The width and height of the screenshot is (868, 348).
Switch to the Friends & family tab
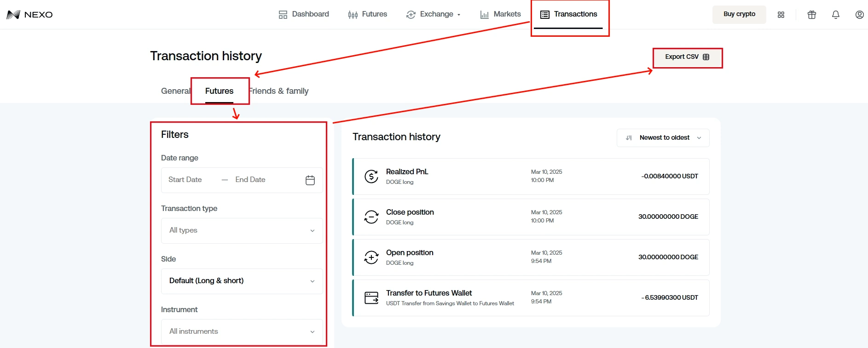pos(278,91)
